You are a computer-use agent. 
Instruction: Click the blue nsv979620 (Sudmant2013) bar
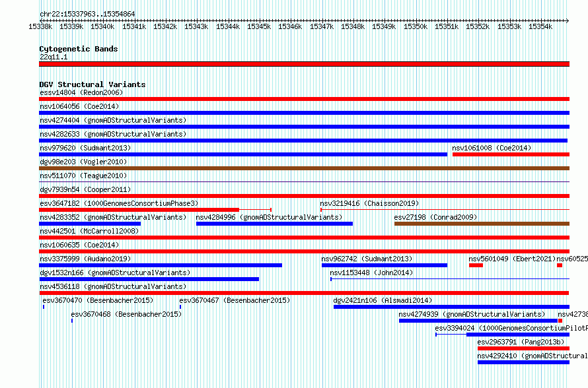pyautogui.click(x=243, y=154)
